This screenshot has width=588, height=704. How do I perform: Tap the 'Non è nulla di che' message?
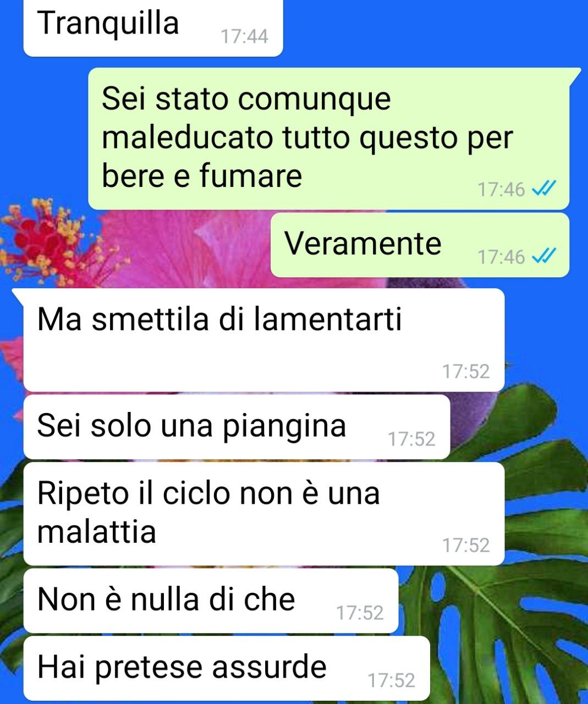[211, 601]
